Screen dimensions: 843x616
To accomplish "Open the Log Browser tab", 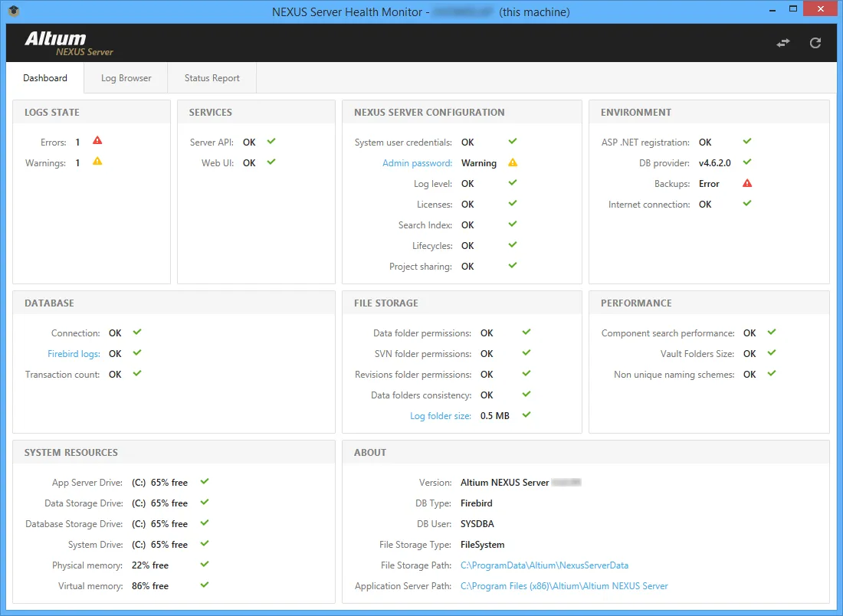I will (x=126, y=78).
